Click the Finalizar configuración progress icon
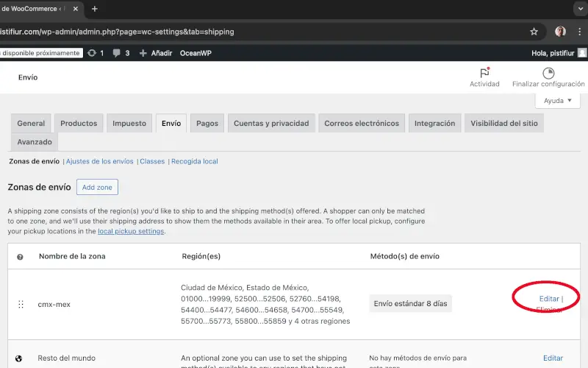 548,73
